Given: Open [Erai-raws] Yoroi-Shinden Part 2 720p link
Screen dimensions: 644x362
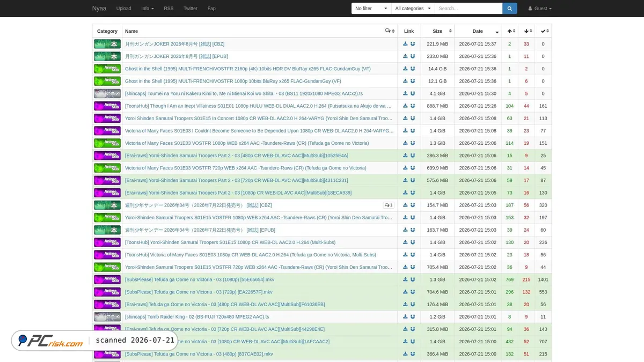Looking at the screenshot, I should tap(237, 180).
